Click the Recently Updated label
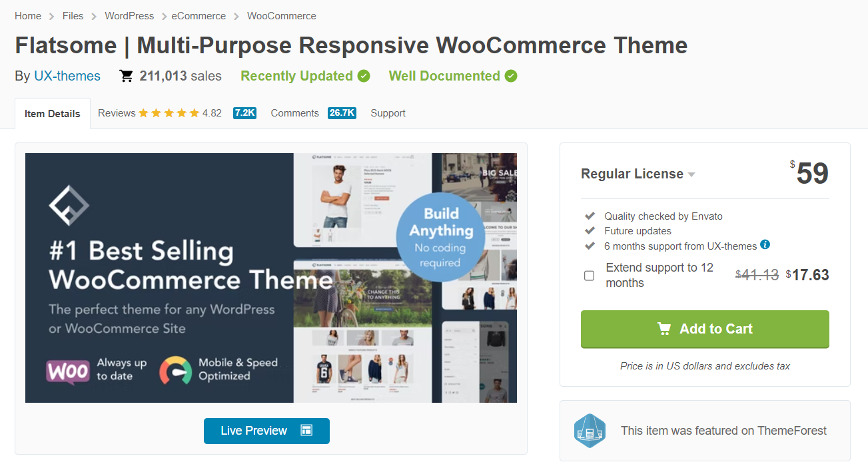The height and width of the screenshot is (474, 868). (x=296, y=76)
